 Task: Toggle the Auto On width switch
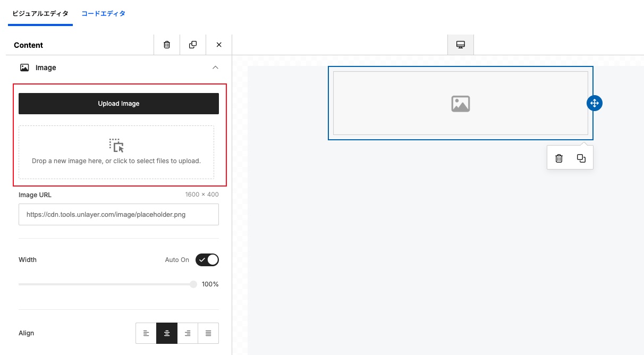tap(207, 260)
